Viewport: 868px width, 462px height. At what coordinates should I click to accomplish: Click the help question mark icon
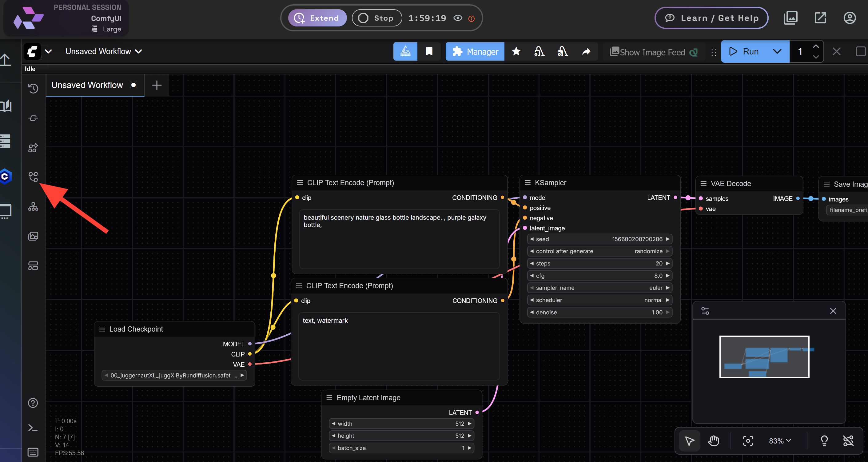tap(33, 403)
